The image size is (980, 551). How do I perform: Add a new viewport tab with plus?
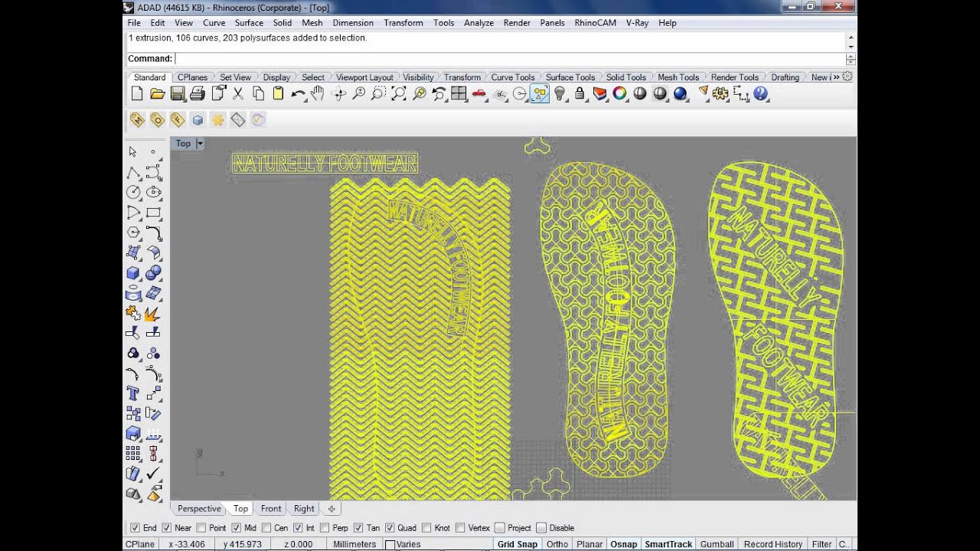[x=332, y=509]
